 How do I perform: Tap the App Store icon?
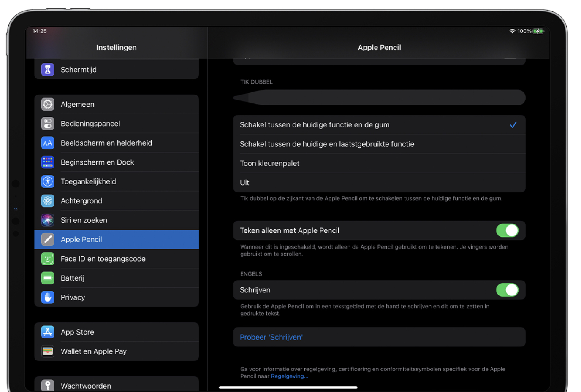coord(48,332)
